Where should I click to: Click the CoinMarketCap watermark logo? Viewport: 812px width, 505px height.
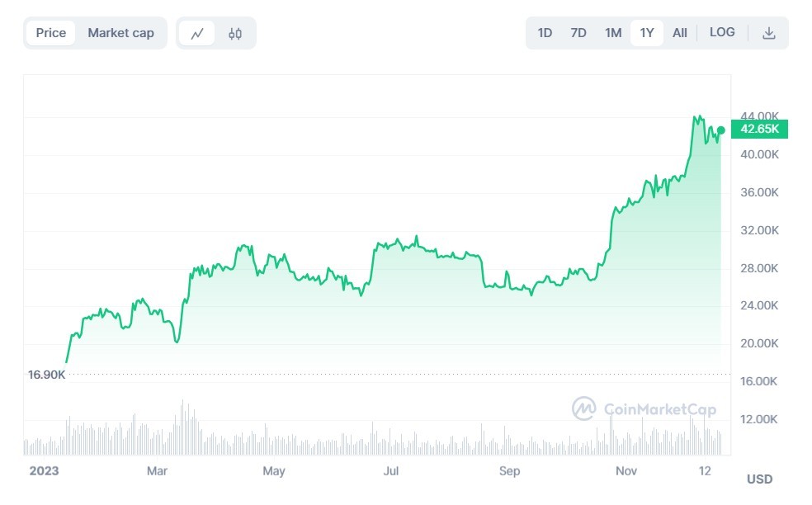(x=644, y=408)
